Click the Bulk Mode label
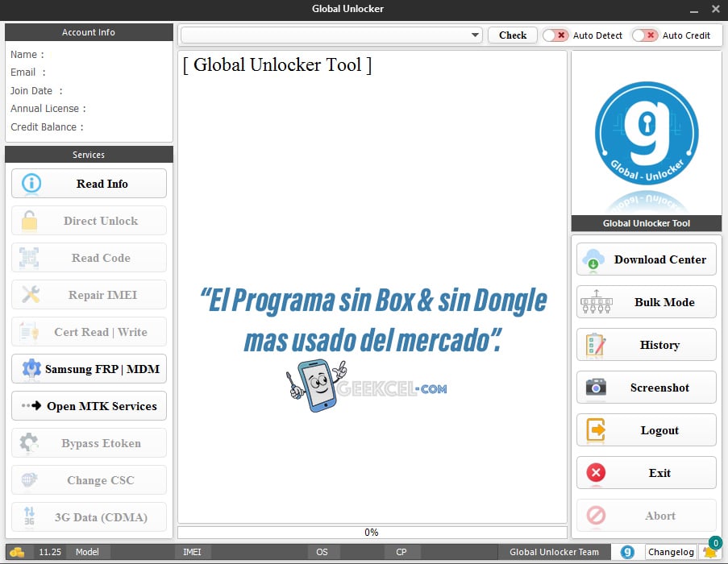728x564 pixels. click(664, 302)
